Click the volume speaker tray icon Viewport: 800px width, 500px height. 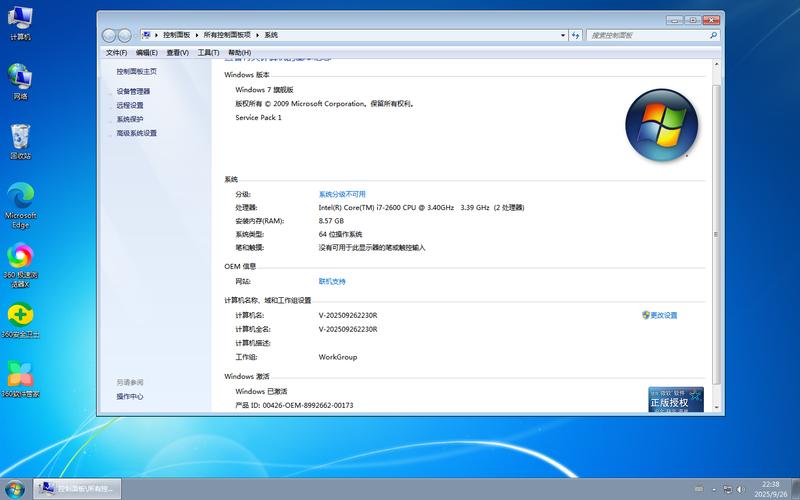click(x=740, y=489)
